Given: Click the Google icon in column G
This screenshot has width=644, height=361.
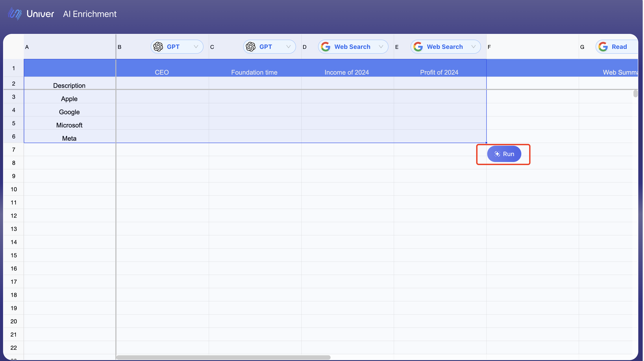Looking at the screenshot, I should point(603,47).
